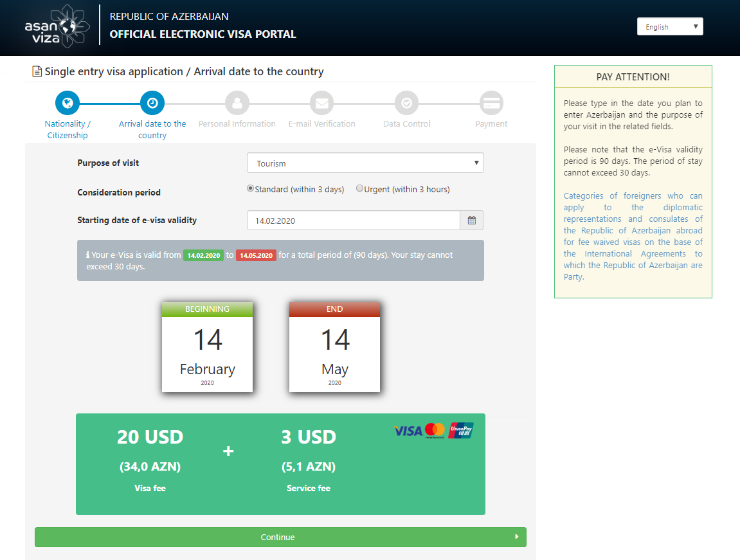This screenshot has width=740, height=560.
Task: Click the UnionPay logo
Action: tap(460, 430)
